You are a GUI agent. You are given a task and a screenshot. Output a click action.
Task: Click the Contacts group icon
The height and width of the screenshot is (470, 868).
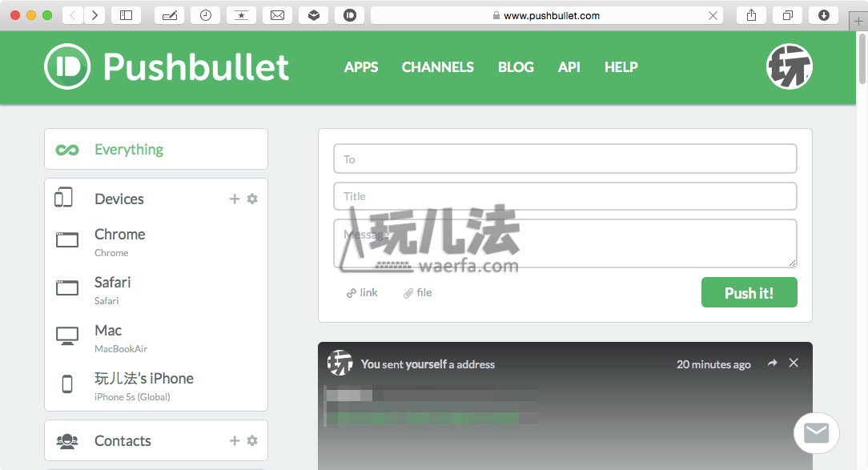tap(67, 440)
